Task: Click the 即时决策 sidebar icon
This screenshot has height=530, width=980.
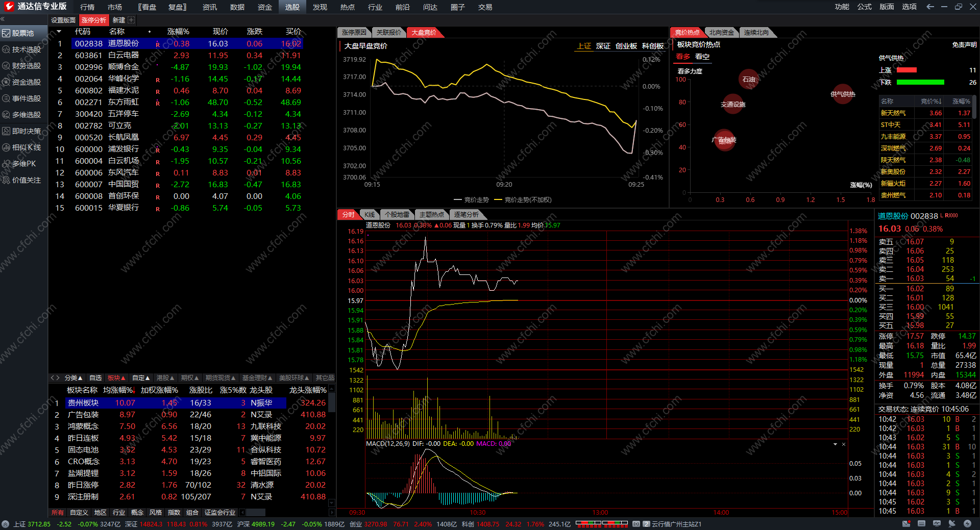Action: pyautogui.click(x=6, y=131)
